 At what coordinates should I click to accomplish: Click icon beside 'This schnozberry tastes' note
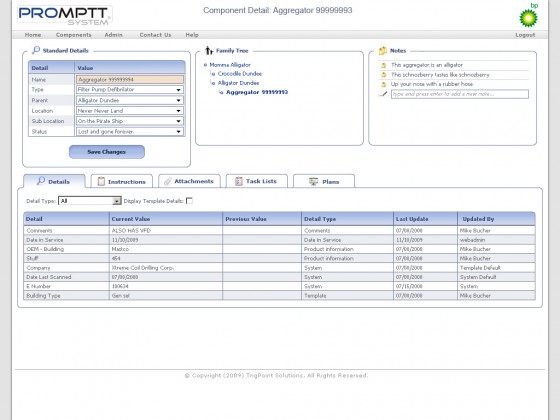click(384, 75)
